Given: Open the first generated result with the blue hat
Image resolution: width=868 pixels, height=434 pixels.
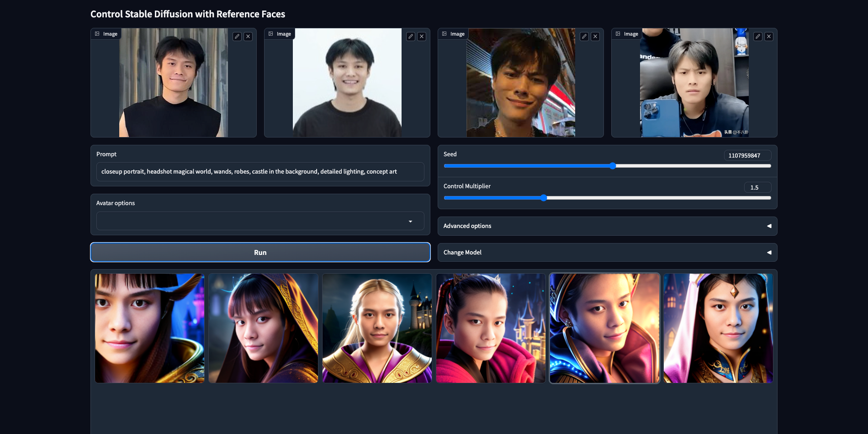Looking at the screenshot, I should (149, 328).
